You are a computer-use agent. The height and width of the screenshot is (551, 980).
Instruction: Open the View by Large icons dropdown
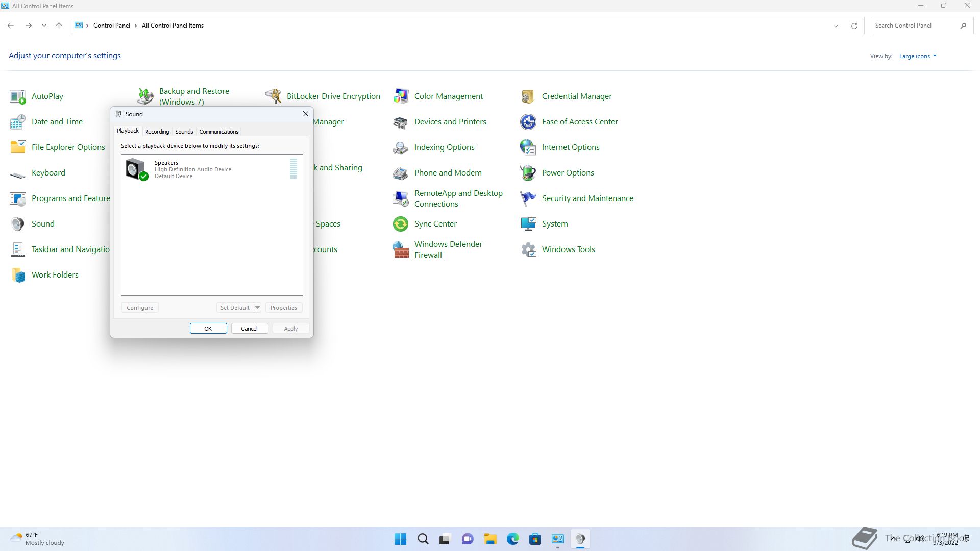coord(918,56)
